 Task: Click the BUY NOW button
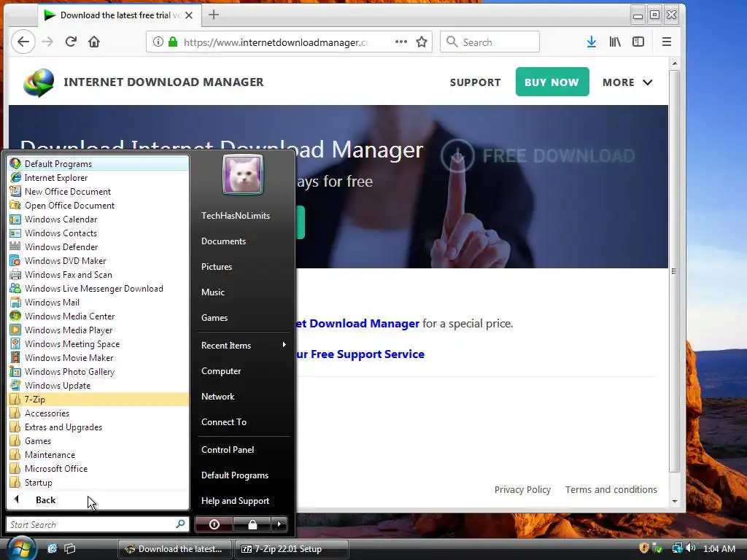[551, 82]
